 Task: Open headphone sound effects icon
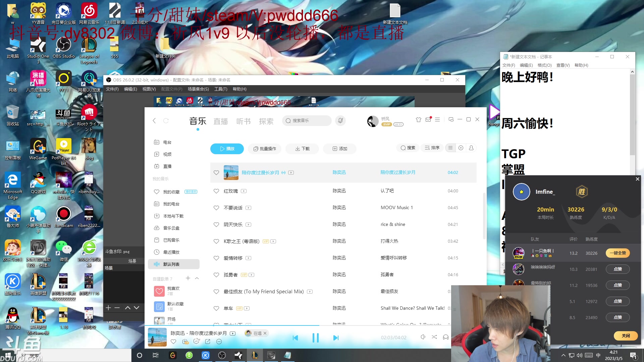coord(446,337)
